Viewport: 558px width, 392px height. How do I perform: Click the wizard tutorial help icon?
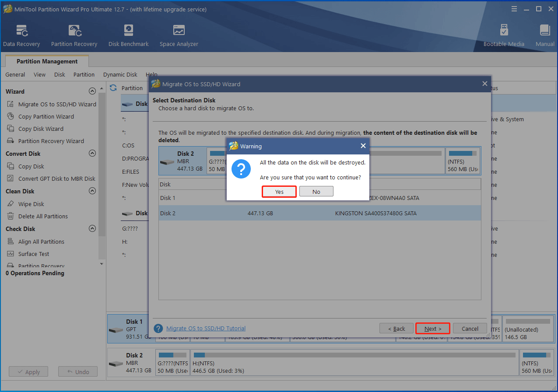point(158,329)
